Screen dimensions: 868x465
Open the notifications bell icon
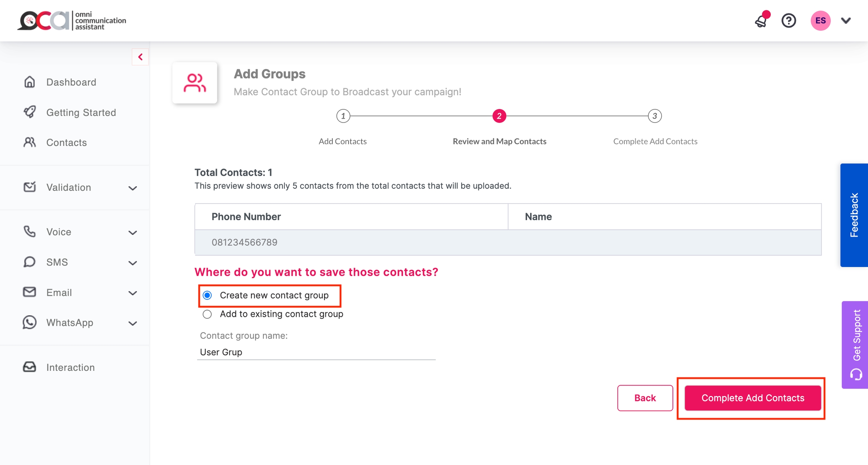(x=761, y=21)
